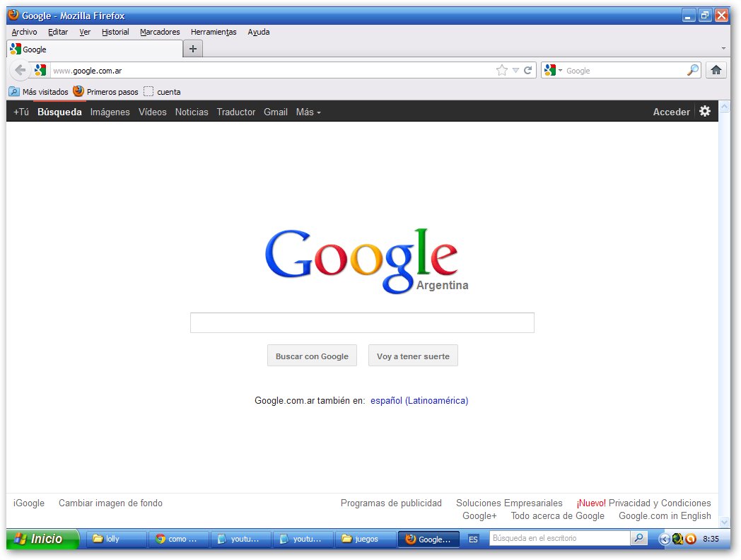Open Gmail from the Google bar

coord(276,112)
